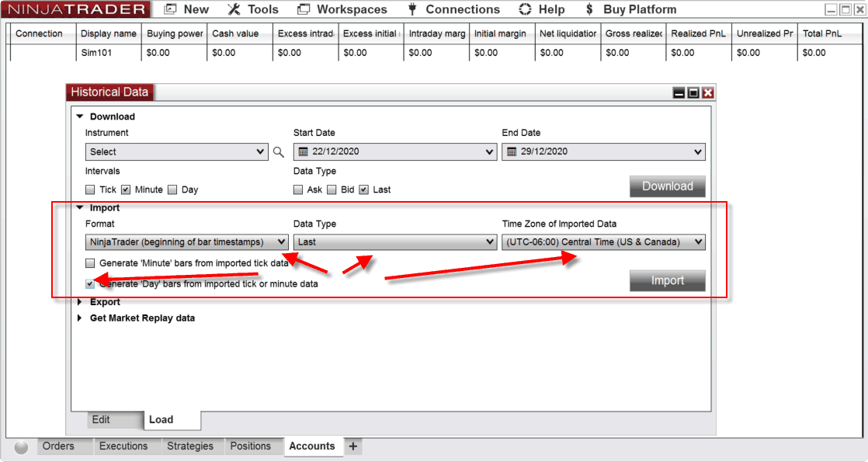Click the New window icon

[171, 9]
